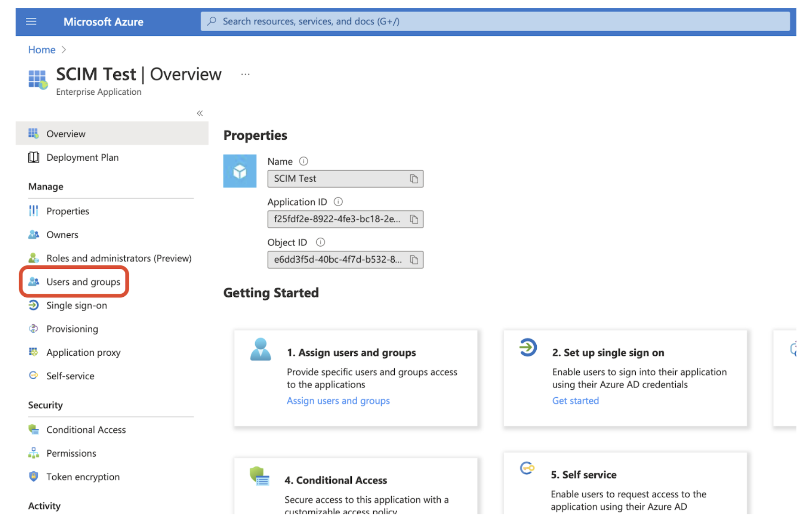
Task: Click the Permissions hierarchy icon
Action: point(33,453)
